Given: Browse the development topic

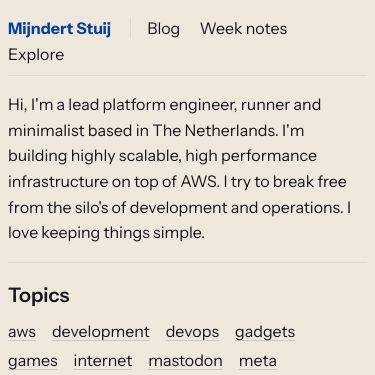Looking at the screenshot, I should (x=101, y=332).
